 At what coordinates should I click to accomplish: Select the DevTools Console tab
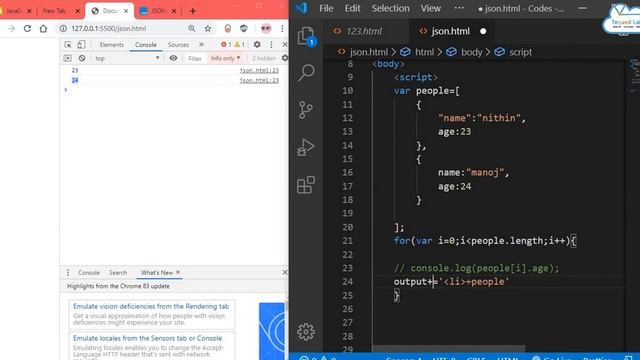point(146,44)
